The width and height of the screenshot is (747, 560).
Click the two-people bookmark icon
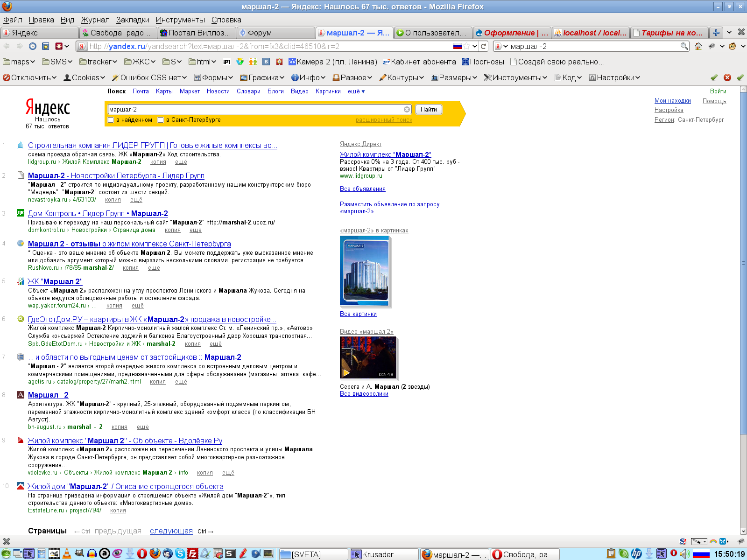(x=253, y=62)
